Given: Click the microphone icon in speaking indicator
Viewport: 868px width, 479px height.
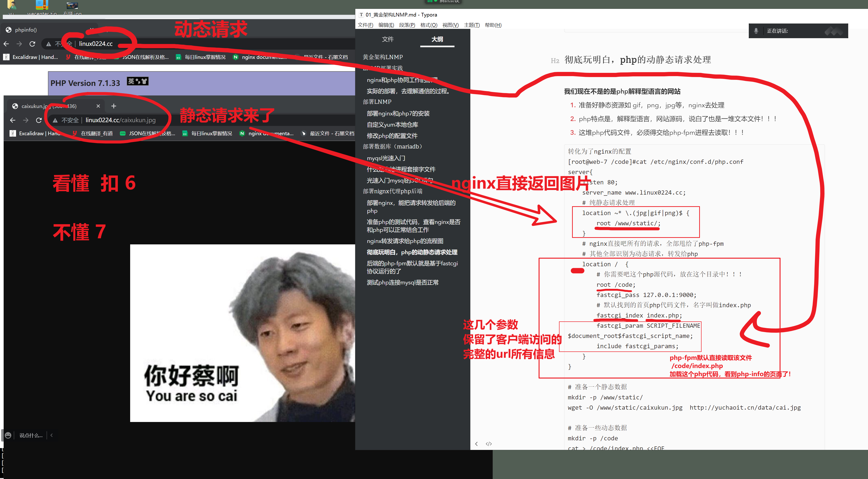Looking at the screenshot, I should pos(756,31).
